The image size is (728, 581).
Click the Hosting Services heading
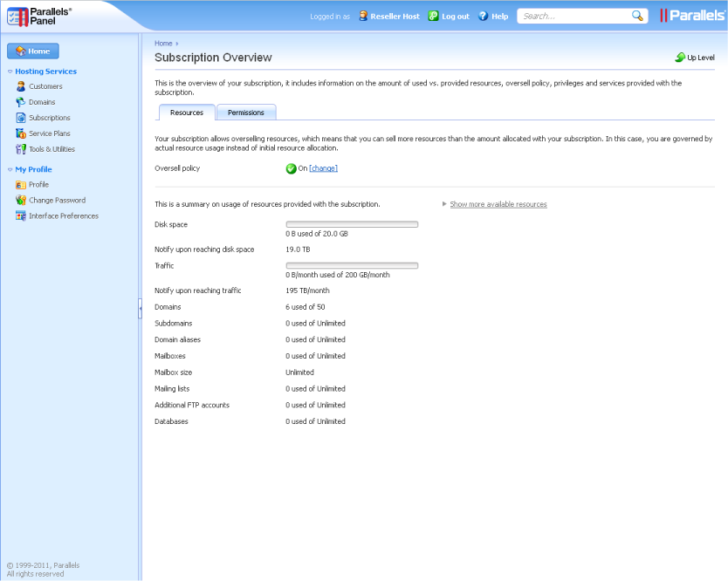point(46,72)
